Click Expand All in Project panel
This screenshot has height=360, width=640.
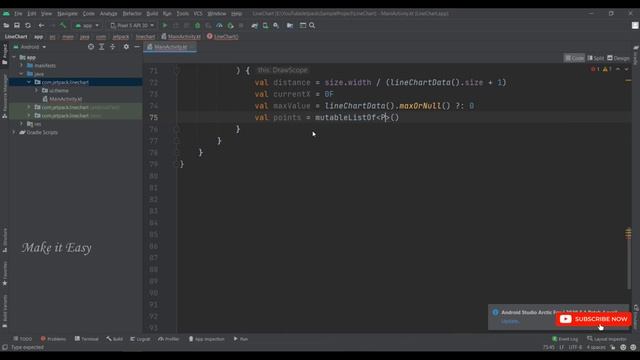102,47
